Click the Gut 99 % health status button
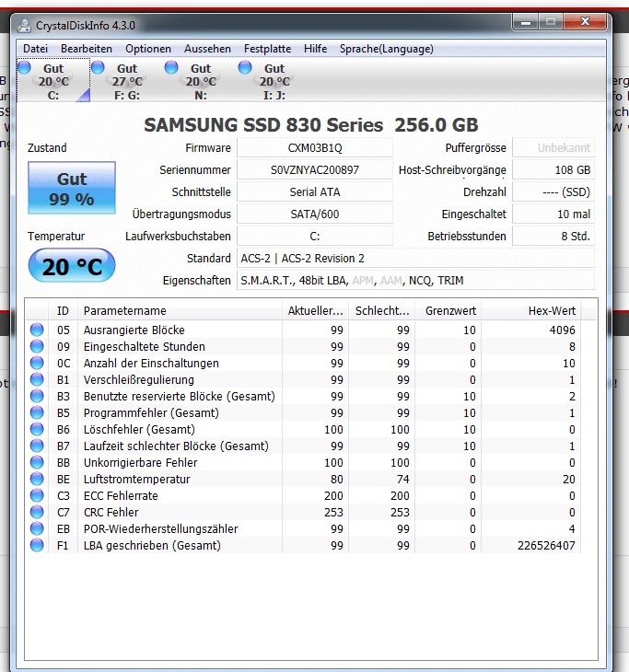 [72, 188]
